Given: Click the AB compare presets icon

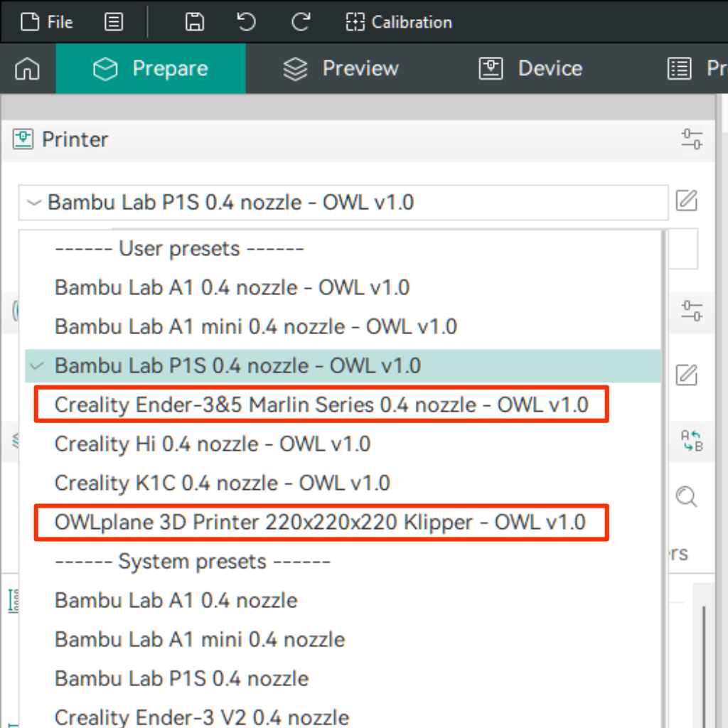Looking at the screenshot, I should click(x=691, y=441).
